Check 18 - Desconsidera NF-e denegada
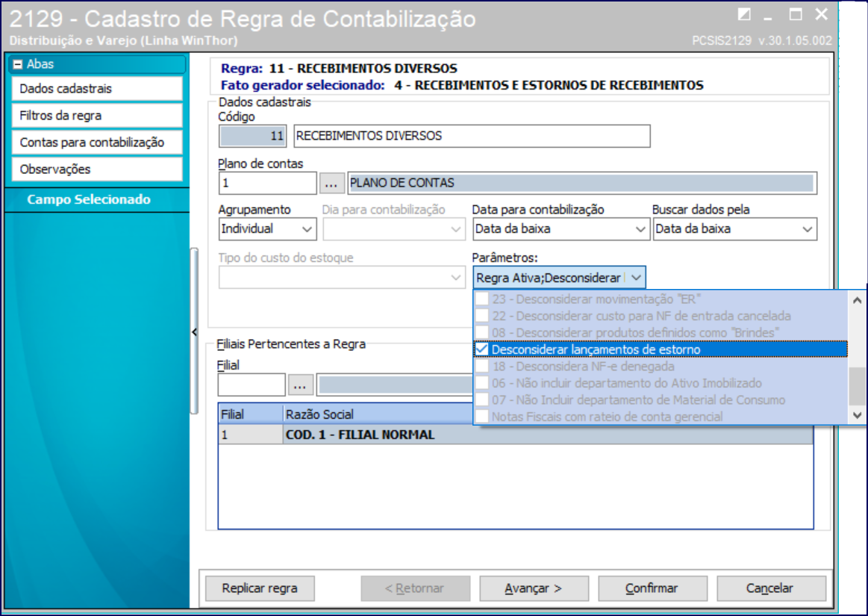The height and width of the screenshot is (616, 868). 482,366
